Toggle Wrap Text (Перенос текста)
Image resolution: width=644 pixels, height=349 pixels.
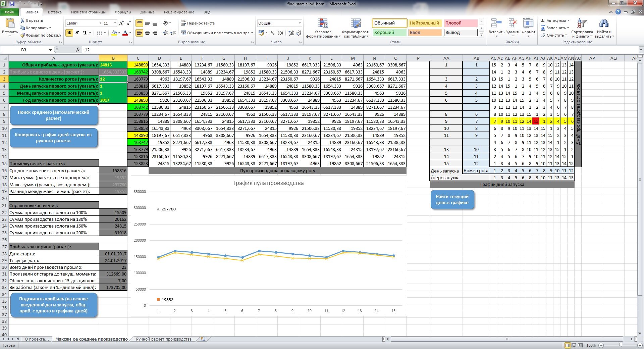pos(183,23)
